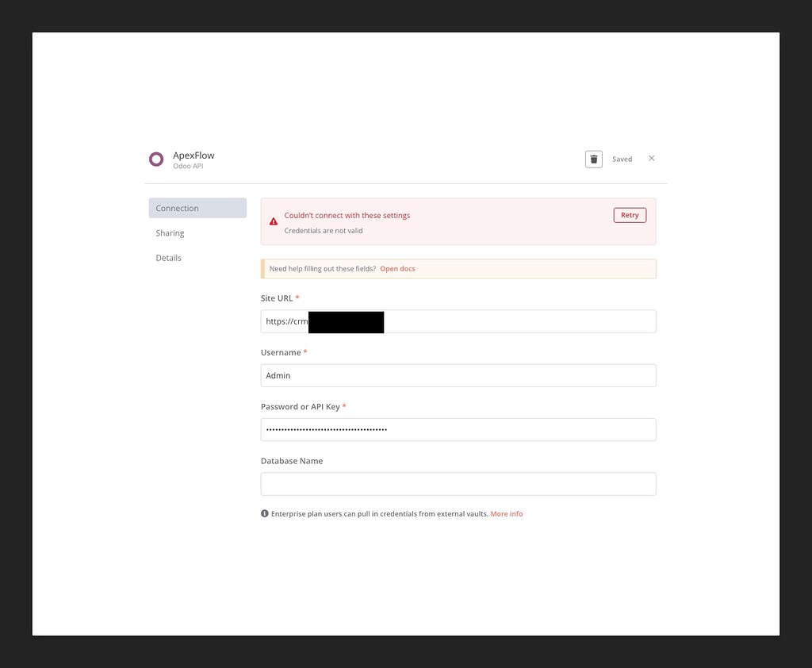Click More info about external vaults

pos(507,513)
